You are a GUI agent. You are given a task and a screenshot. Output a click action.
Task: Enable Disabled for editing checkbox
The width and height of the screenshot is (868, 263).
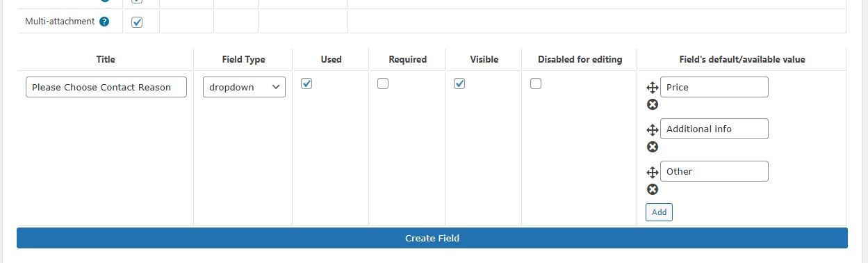536,83
